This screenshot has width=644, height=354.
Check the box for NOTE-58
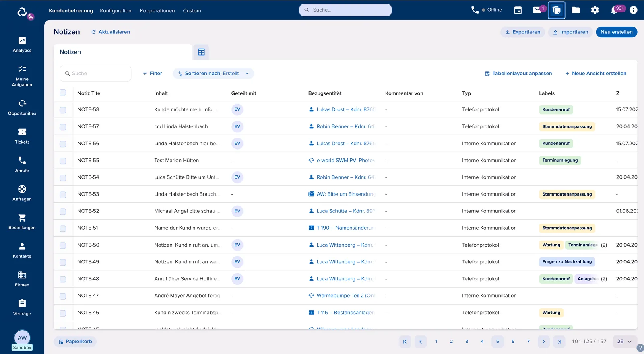click(63, 110)
